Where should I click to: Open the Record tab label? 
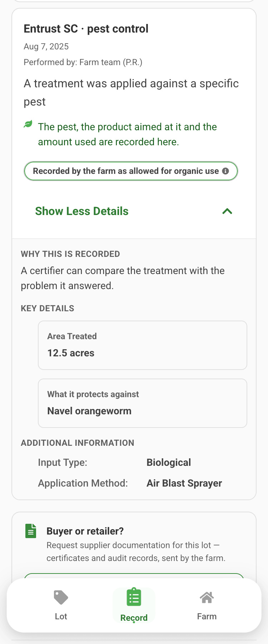coord(134,618)
